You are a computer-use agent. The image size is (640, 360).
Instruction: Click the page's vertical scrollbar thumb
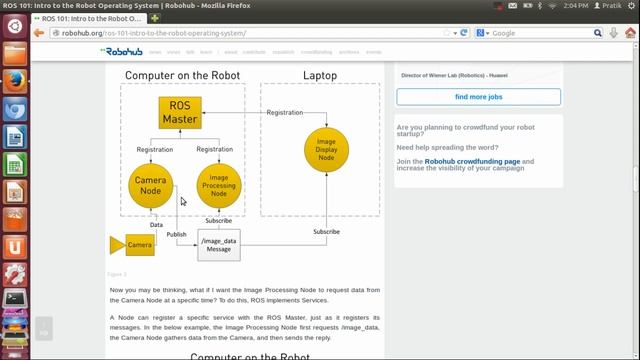coord(636,178)
